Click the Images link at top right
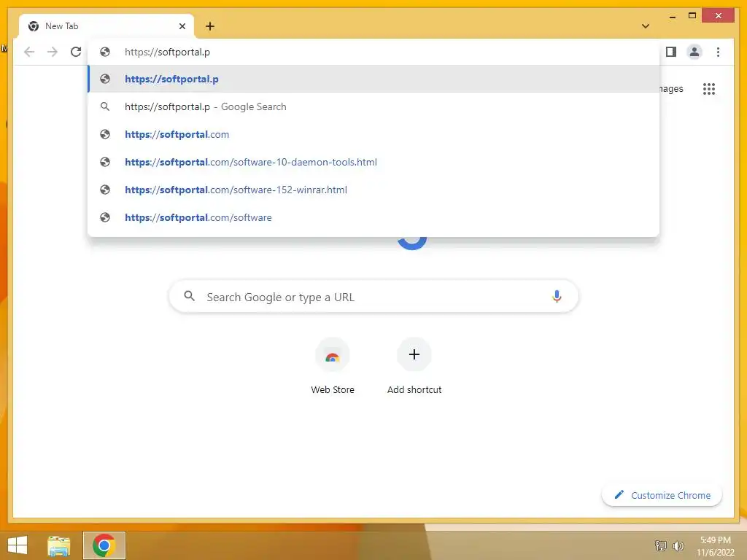This screenshot has height=560, width=747. [x=671, y=88]
